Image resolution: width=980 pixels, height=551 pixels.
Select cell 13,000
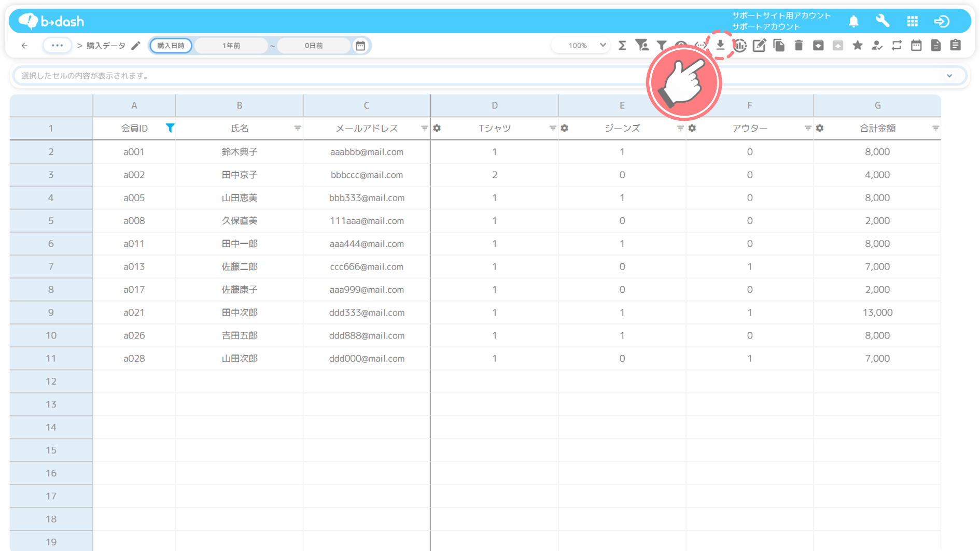877,313
